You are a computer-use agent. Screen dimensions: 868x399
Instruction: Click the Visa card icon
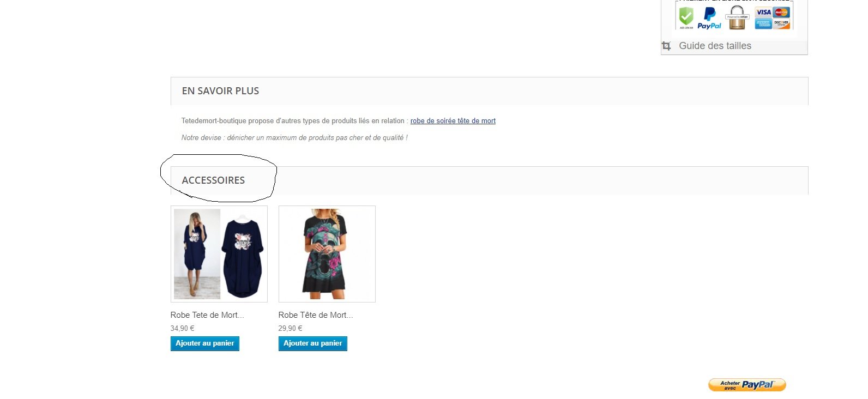[763, 12]
